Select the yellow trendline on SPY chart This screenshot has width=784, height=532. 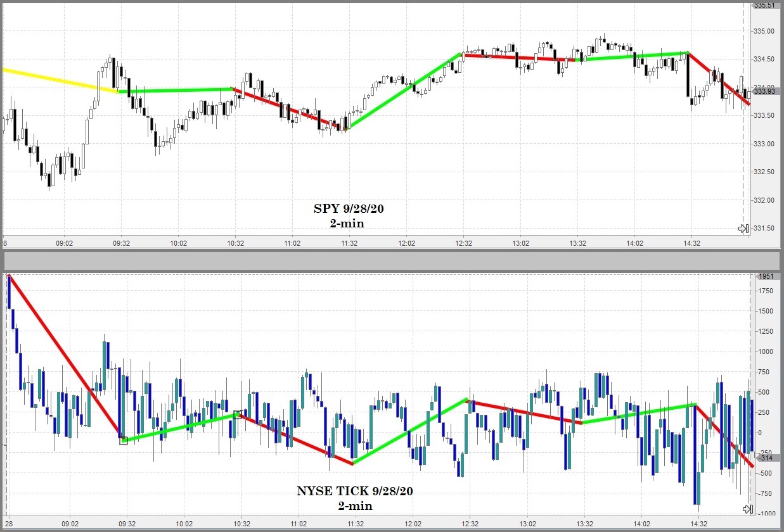[57, 80]
